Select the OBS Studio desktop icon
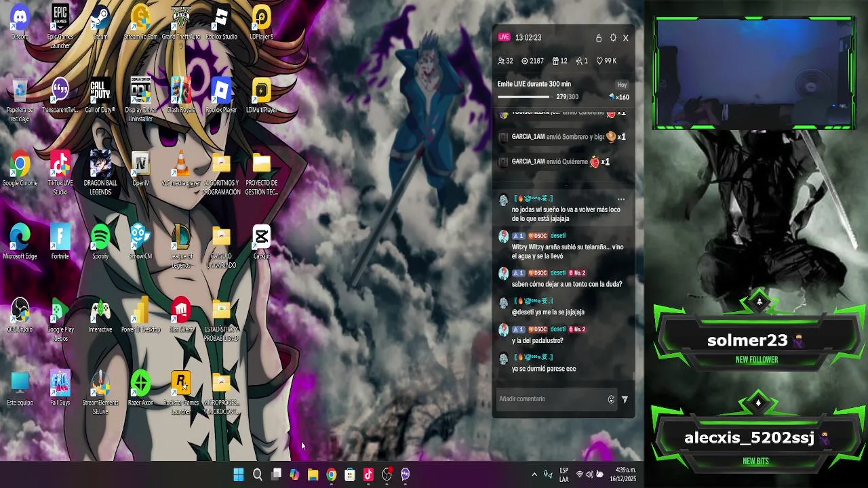 [x=20, y=316]
